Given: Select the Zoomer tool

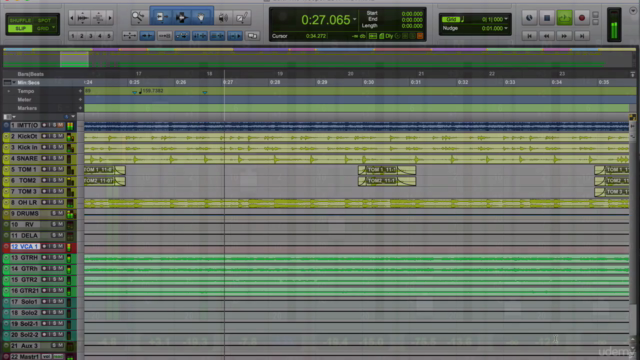Looking at the screenshot, I should click(x=138, y=17).
